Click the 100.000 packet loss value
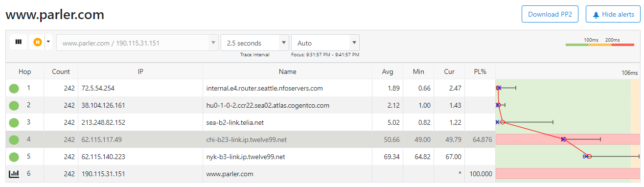Viewport: 644px width, 187px height. pyautogui.click(x=481, y=174)
